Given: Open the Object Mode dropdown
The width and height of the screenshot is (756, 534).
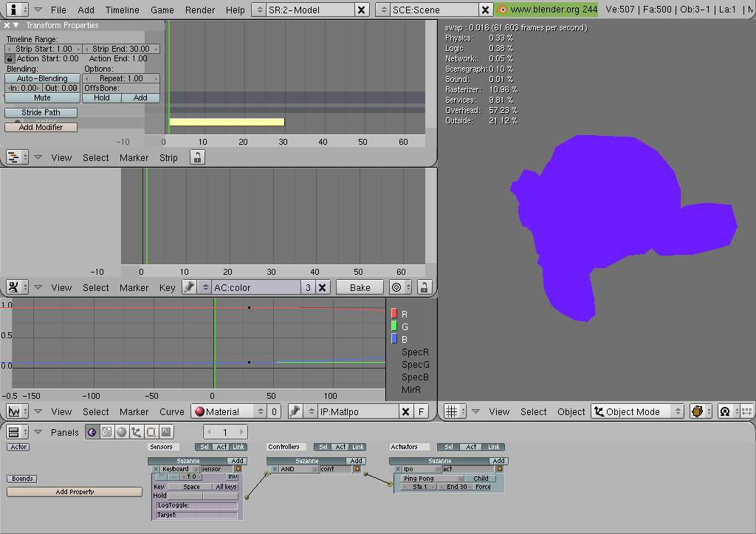Looking at the screenshot, I should point(638,411).
